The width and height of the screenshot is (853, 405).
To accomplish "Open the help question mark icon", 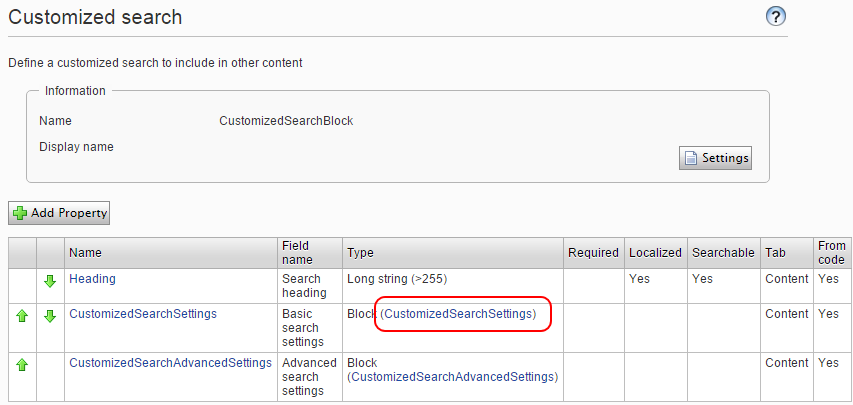I will pyautogui.click(x=776, y=17).
